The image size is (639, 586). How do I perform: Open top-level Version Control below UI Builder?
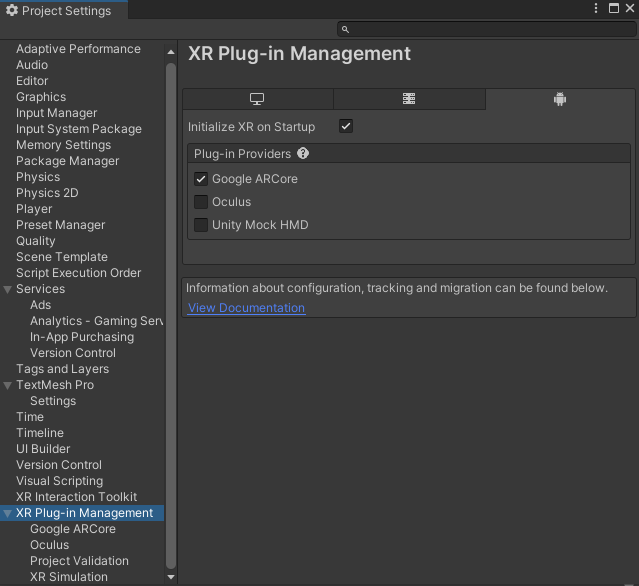[59, 465]
